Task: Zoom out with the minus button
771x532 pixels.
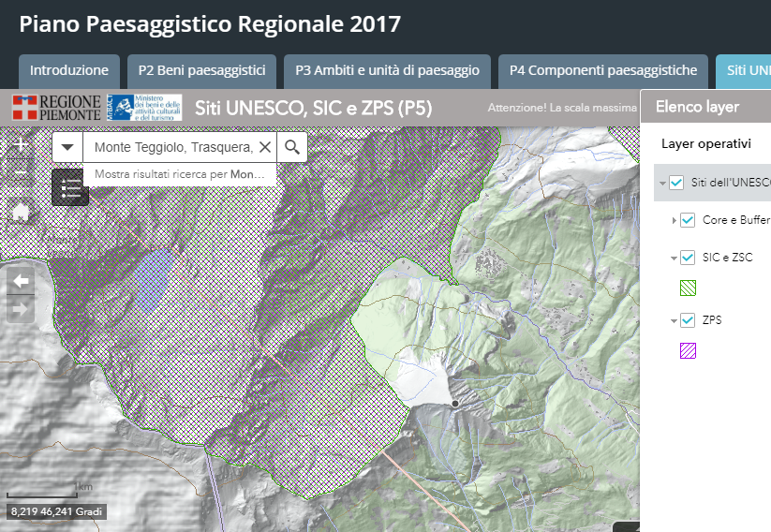Action: coord(21,172)
